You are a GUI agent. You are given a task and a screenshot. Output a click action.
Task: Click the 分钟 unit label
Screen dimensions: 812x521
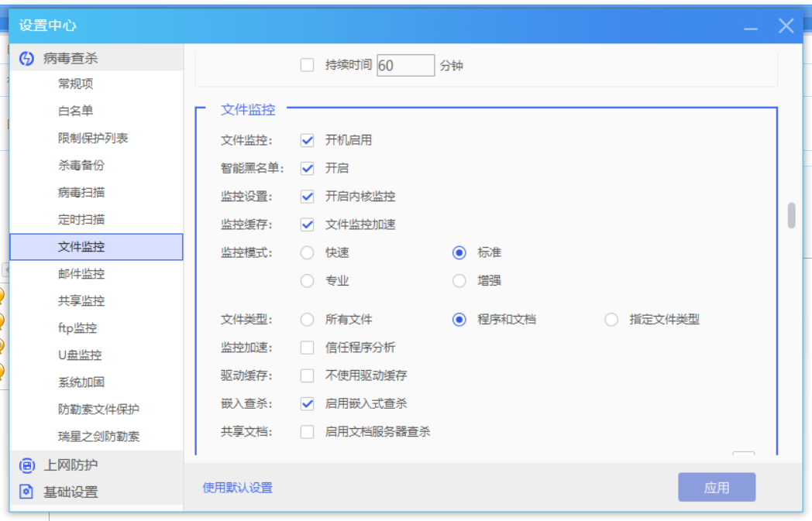click(x=451, y=66)
